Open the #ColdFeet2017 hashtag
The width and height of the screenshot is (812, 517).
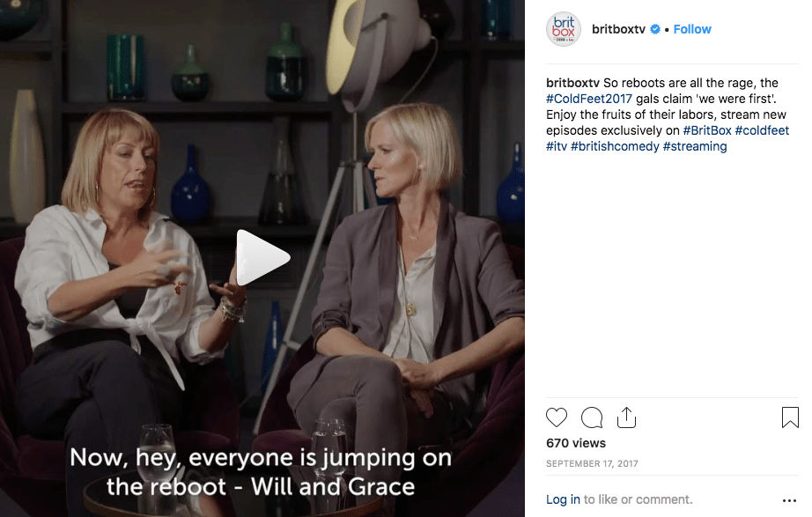[x=589, y=99]
